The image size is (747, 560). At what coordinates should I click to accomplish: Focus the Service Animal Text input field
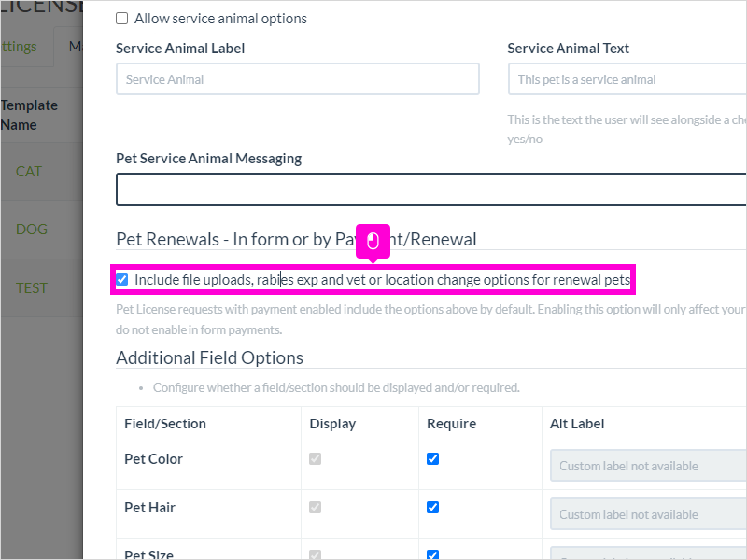point(627,79)
